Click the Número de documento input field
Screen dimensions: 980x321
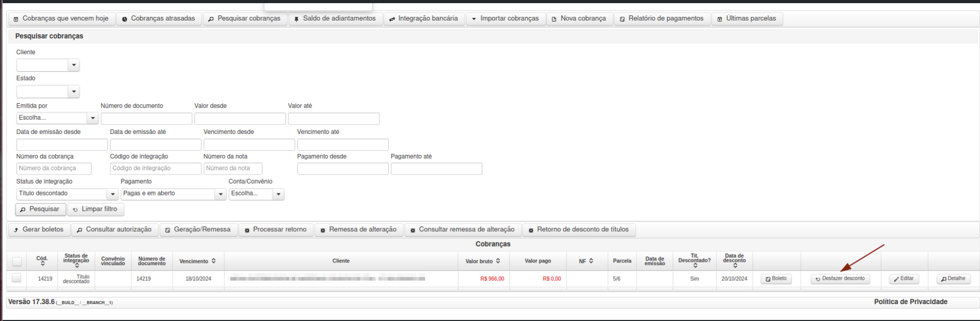(x=146, y=119)
